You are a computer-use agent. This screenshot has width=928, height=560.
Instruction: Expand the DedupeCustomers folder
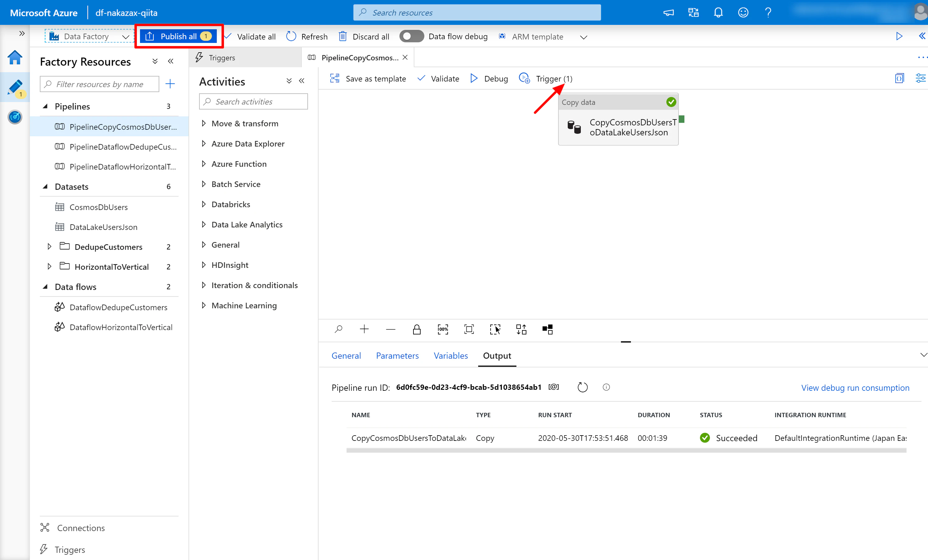49,247
